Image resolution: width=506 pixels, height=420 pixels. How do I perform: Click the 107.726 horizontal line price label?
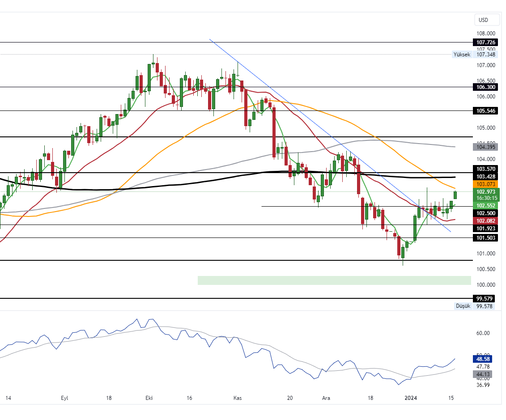pyautogui.click(x=485, y=42)
